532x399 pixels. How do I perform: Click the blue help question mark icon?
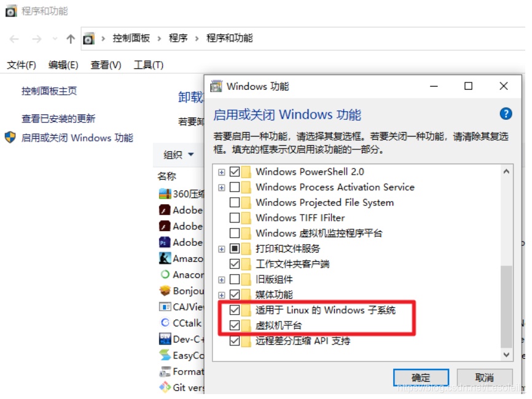[x=506, y=114]
